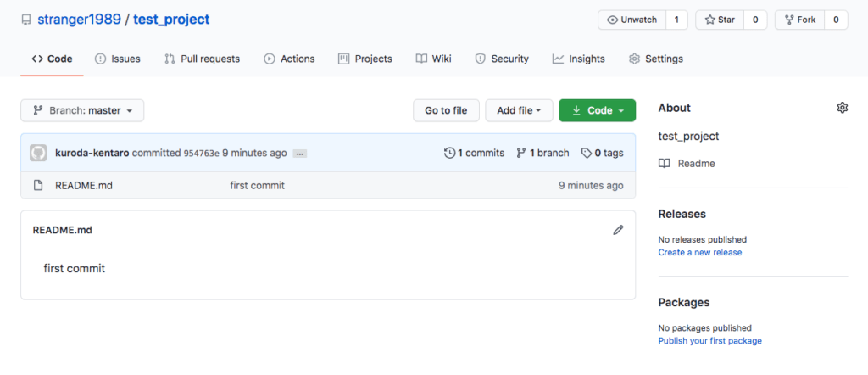View the 1 branch list

[542, 153]
